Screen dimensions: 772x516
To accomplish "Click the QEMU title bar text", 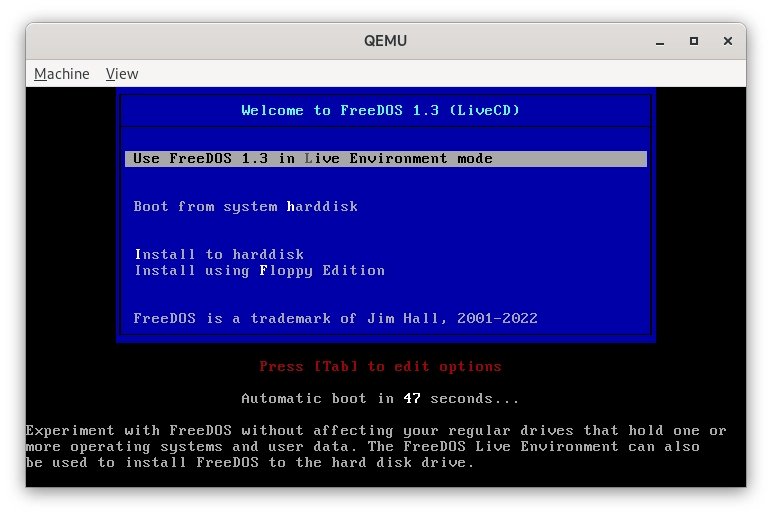I will click(x=386, y=41).
